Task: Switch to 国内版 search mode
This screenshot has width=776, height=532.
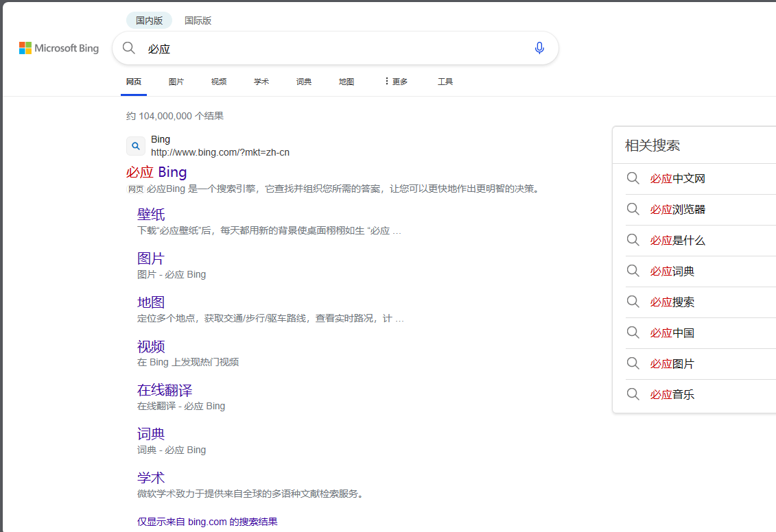Action: coord(149,21)
